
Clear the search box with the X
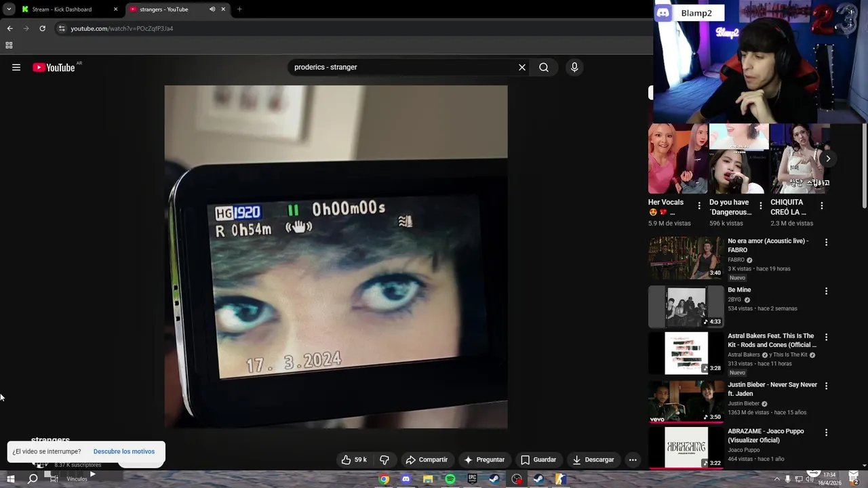[522, 67]
